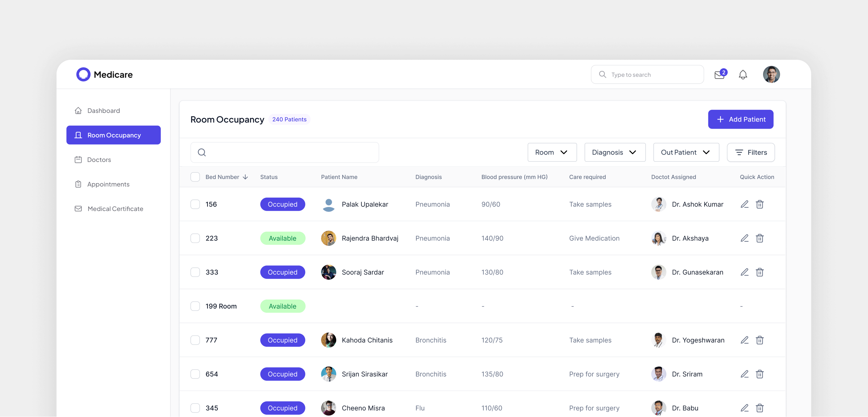Click edit pencil for Srijan Sirasikar row
This screenshot has width=868, height=417.
pyautogui.click(x=744, y=374)
